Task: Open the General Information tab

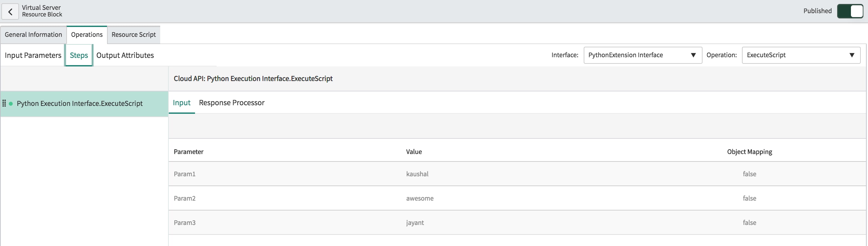Action: click(x=33, y=35)
